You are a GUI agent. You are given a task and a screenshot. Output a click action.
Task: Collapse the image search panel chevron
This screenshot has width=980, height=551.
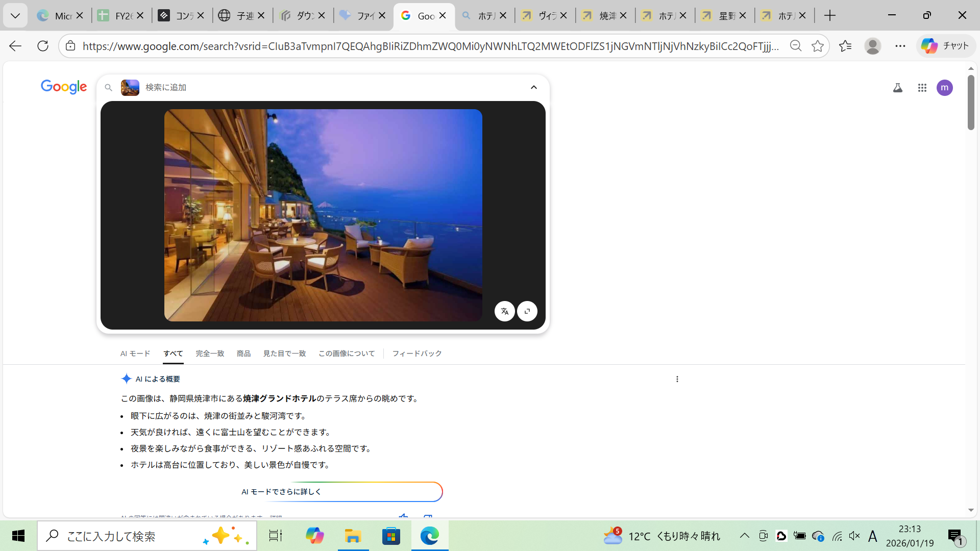click(x=533, y=87)
